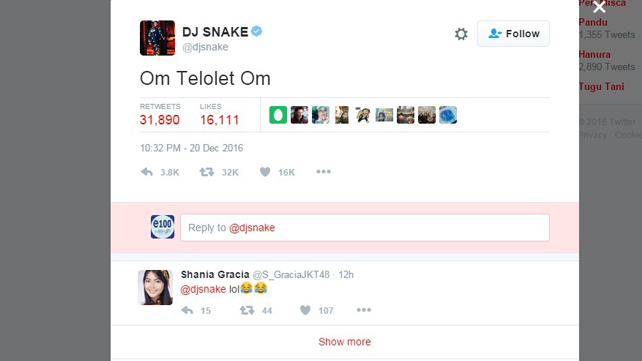The height and width of the screenshot is (361, 642).
Task: Like Shania Gracia's reply
Action: coord(305,310)
